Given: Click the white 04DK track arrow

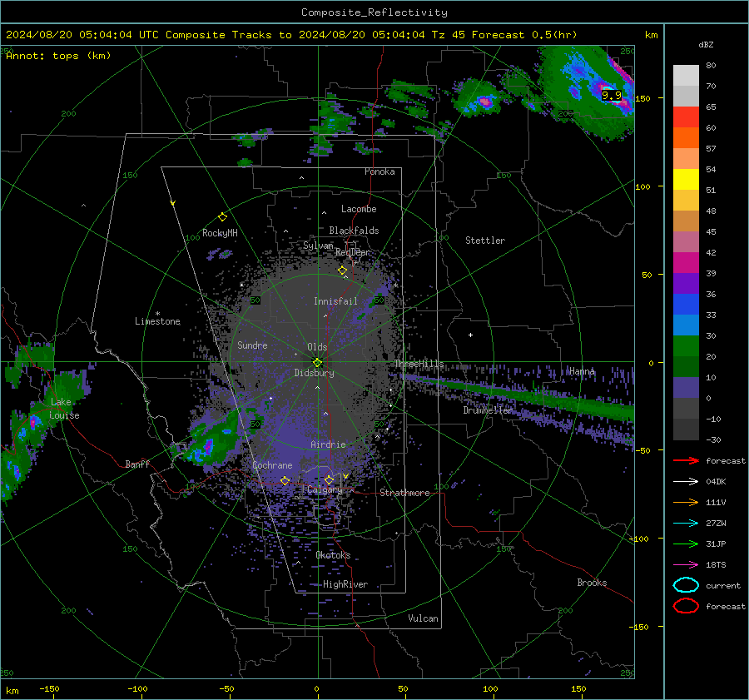Looking at the screenshot, I should click(686, 482).
